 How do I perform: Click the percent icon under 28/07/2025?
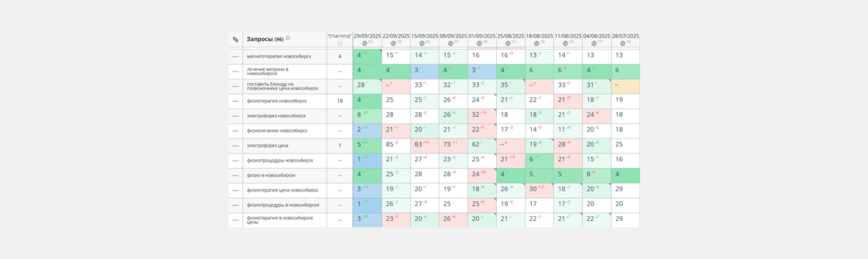pyautogui.click(x=622, y=43)
